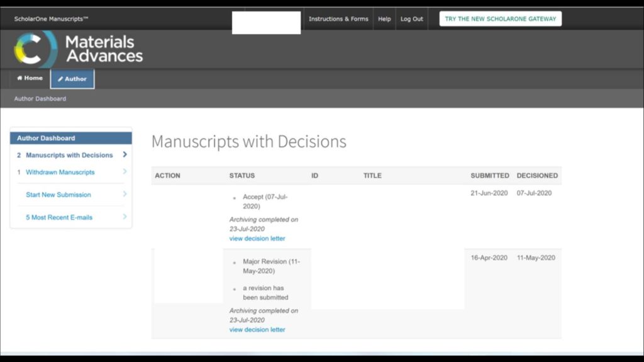Click submitted date 16-Apr-2020
This screenshot has width=644, height=362.
click(489, 258)
